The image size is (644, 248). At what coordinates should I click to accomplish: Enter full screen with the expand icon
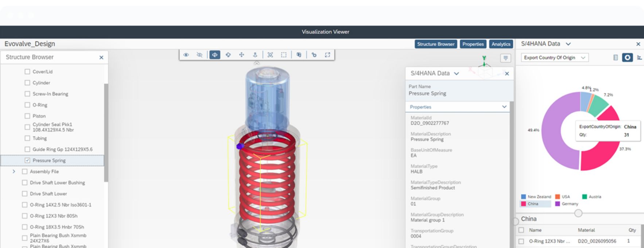(x=327, y=55)
